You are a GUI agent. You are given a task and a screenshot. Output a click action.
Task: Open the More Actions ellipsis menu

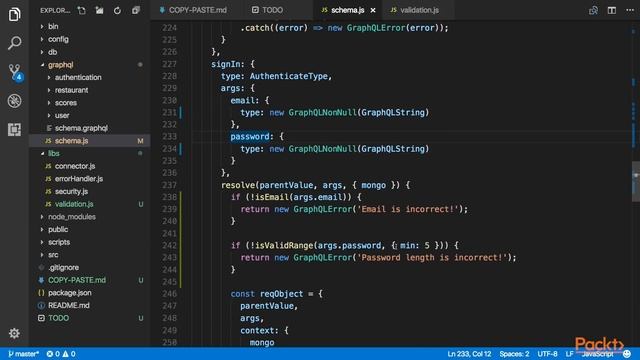[x=630, y=10]
